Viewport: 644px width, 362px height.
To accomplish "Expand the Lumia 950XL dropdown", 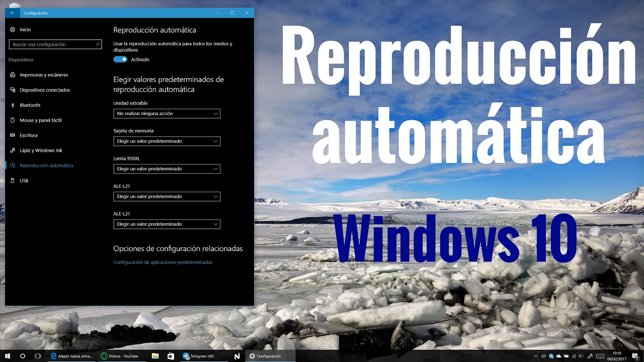I will pos(167,169).
